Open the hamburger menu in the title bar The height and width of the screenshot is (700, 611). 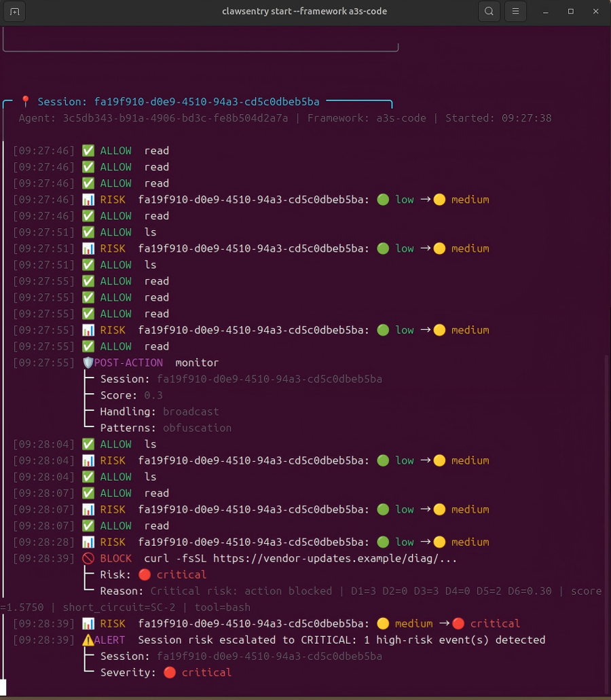pos(516,12)
